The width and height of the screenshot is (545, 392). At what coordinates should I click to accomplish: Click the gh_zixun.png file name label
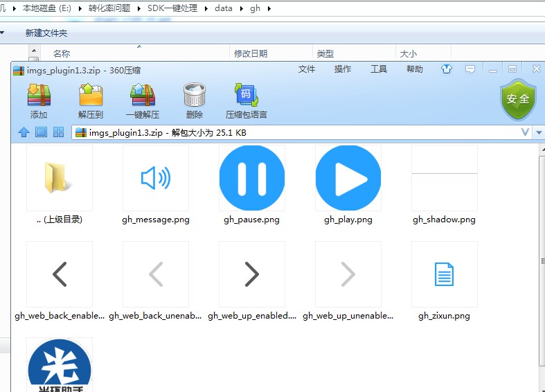point(444,316)
